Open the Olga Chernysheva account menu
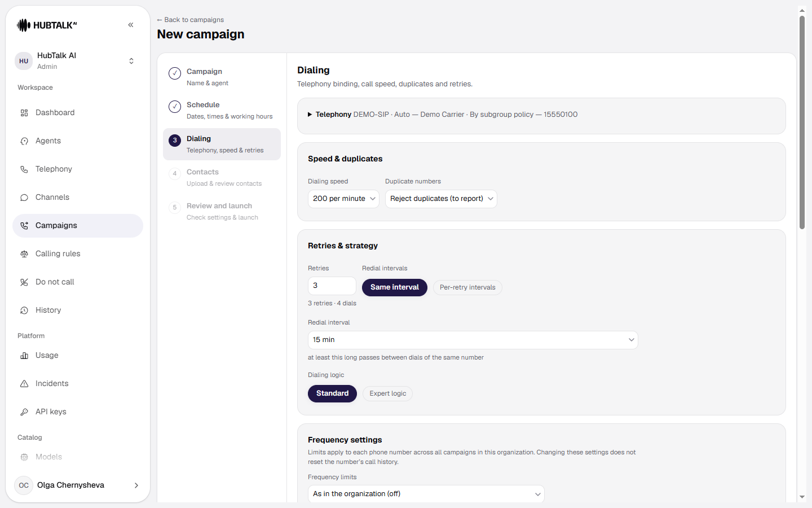 tap(78, 485)
